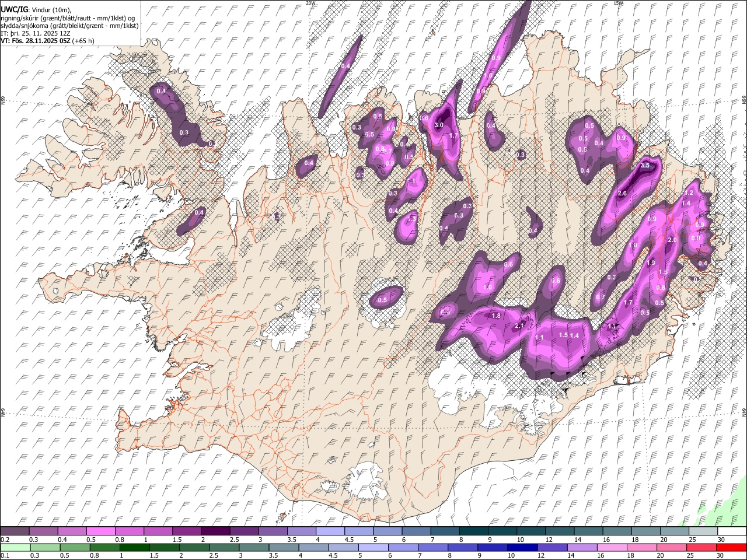747x560 pixels.
Task: Select the 0.2 swatch in the purple snow scale
Action: click(x=15, y=531)
